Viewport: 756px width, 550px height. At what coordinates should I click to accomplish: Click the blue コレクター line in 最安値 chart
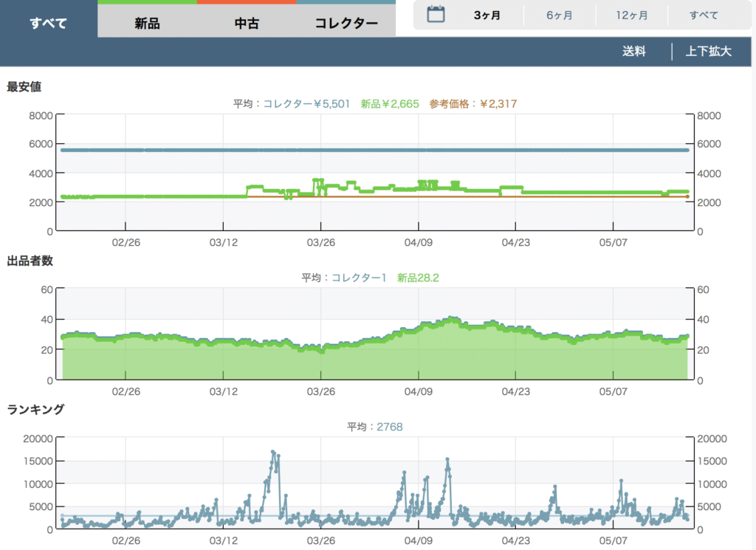tap(369, 150)
